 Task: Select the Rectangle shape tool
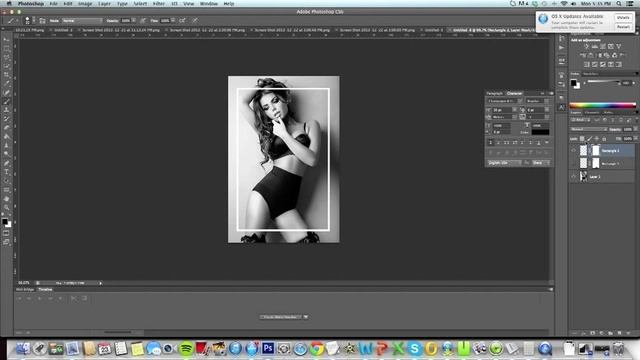pyautogui.click(x=7, y=190)
